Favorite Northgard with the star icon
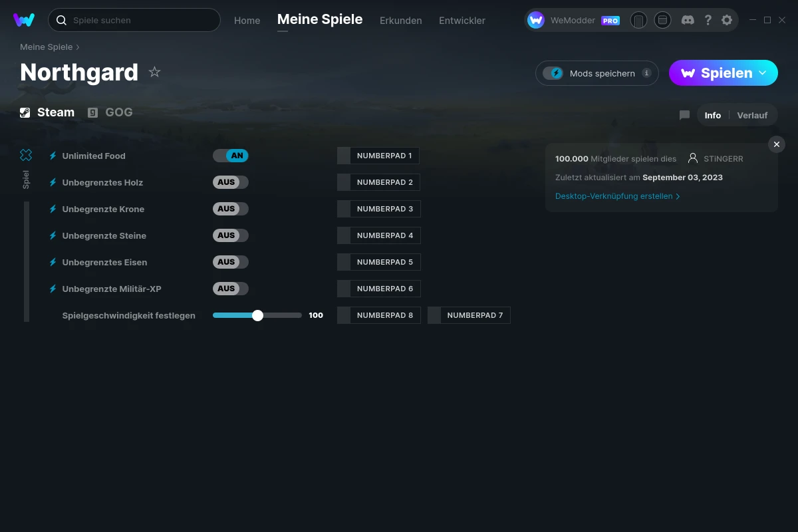This screenshot has height=532, width=798. pyautogui.click(x=155, y=72)
